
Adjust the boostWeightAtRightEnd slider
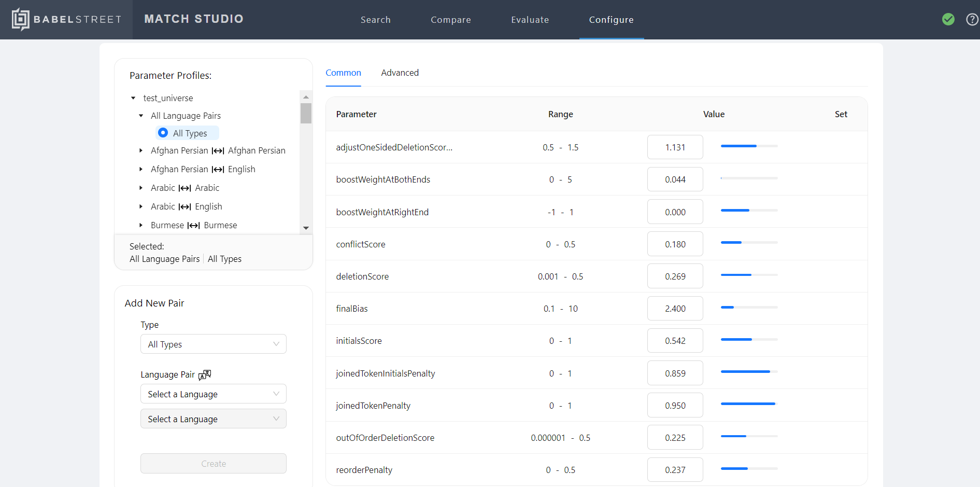pos(749,211)
